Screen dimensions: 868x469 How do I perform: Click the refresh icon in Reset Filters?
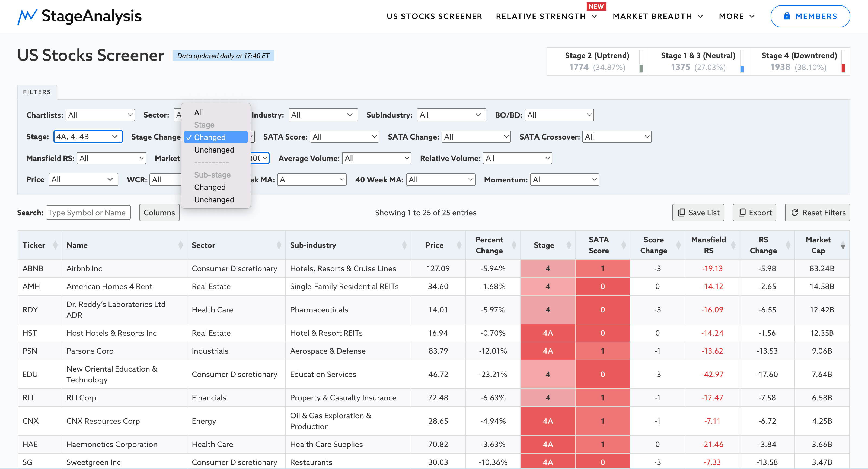click(795, 213)
